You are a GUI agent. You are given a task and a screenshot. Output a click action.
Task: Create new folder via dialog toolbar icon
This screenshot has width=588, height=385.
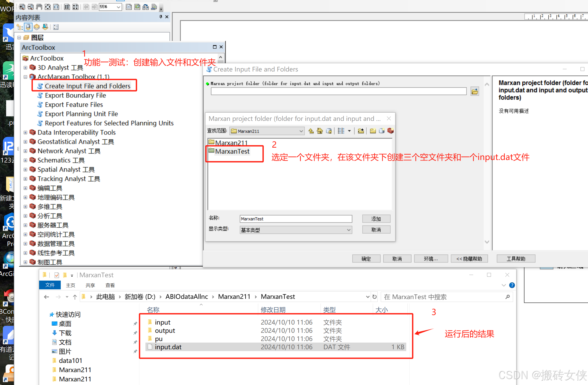[373, 131]
